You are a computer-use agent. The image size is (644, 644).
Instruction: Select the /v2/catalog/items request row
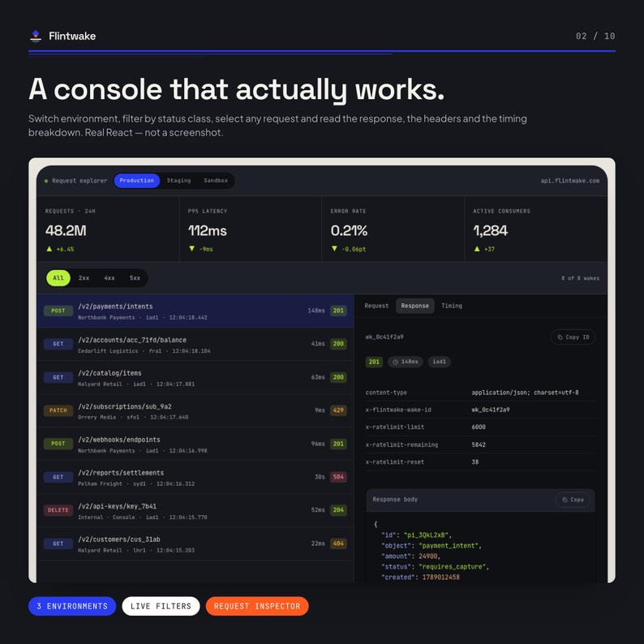[195, 377]
